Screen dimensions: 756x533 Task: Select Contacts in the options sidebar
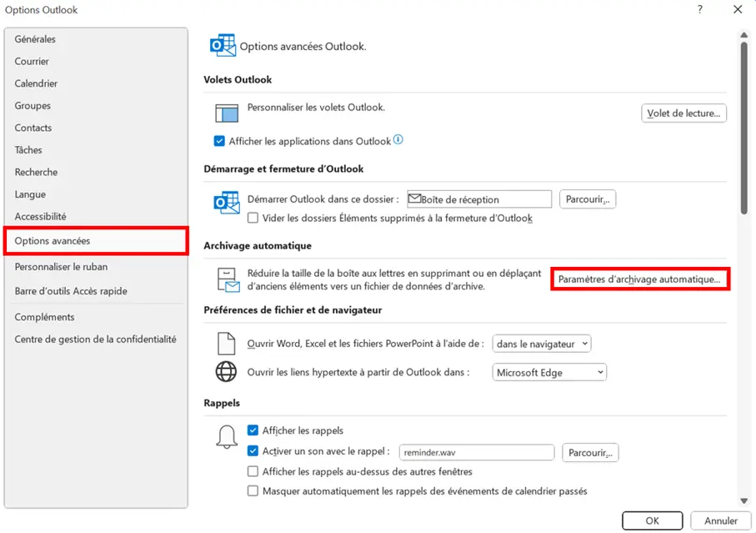click(96, 128)
